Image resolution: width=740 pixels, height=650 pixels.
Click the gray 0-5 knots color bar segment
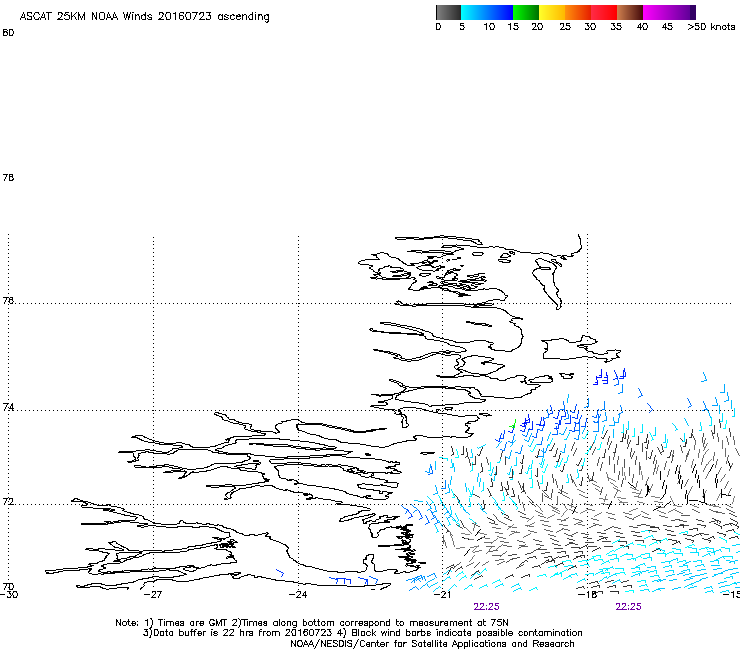coord(448,12)
